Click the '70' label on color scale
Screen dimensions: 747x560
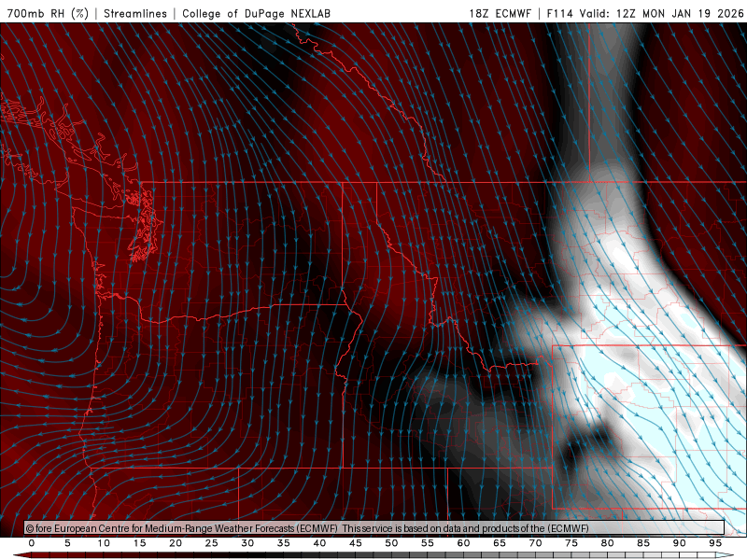point(535,543)
